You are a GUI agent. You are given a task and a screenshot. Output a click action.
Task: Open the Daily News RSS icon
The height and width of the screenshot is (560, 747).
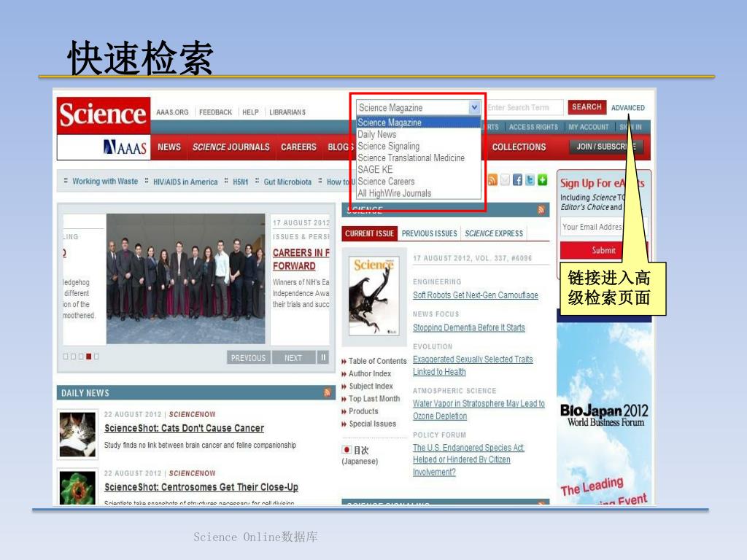[x=328, y=392]
